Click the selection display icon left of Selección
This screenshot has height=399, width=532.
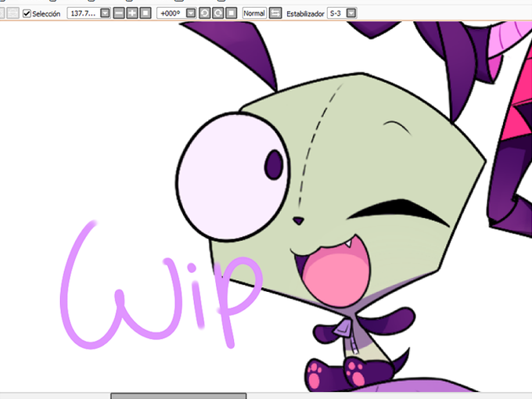(x=13, y=13)
